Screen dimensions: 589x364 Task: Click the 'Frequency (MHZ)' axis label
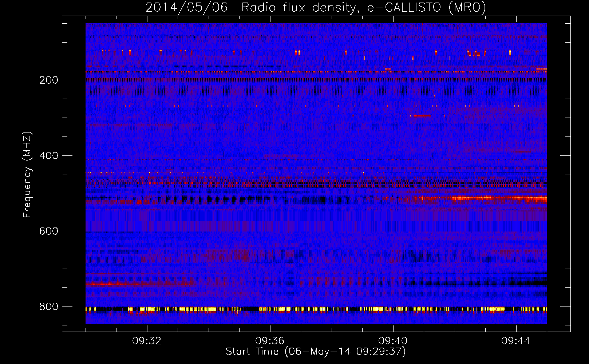[27, 174]
